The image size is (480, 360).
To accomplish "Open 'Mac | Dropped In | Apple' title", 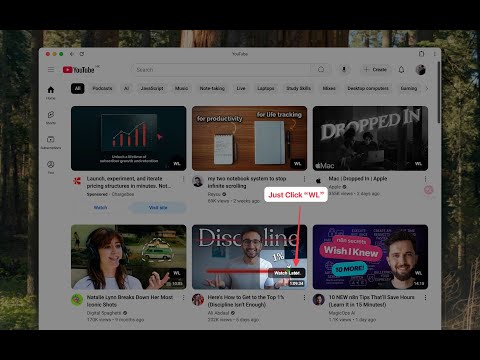I will (358, 179).
